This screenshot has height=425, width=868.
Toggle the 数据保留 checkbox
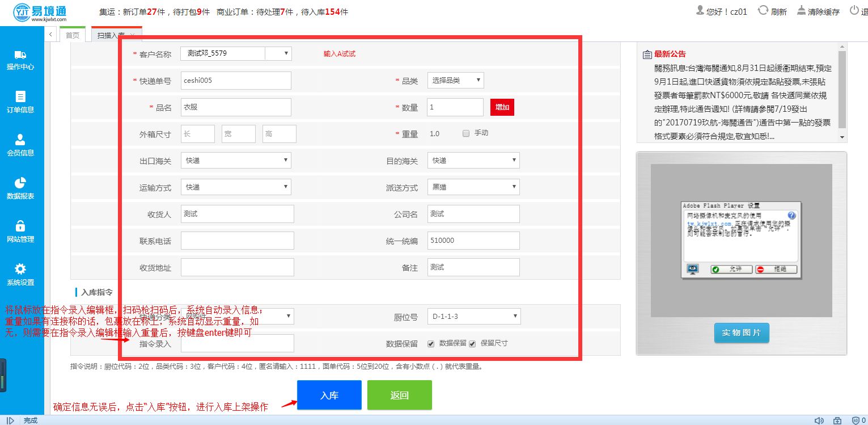coord(431,343)
